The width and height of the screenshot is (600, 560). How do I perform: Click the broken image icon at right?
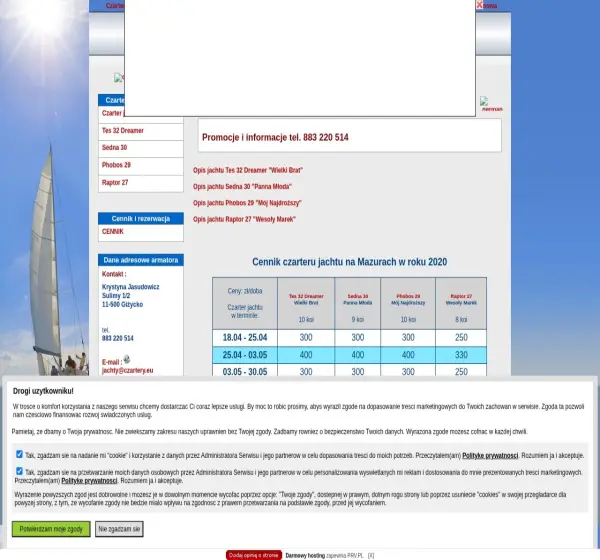coord(484,101)
